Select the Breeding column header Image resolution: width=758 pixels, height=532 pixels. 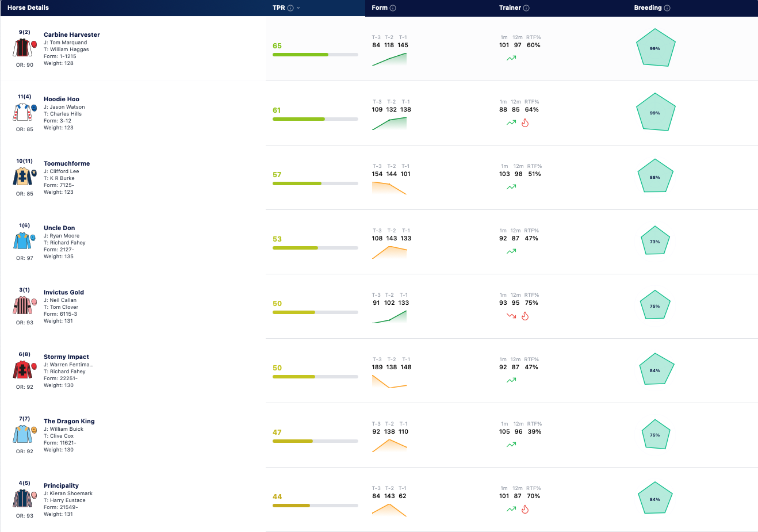click(x=648, y=8)
